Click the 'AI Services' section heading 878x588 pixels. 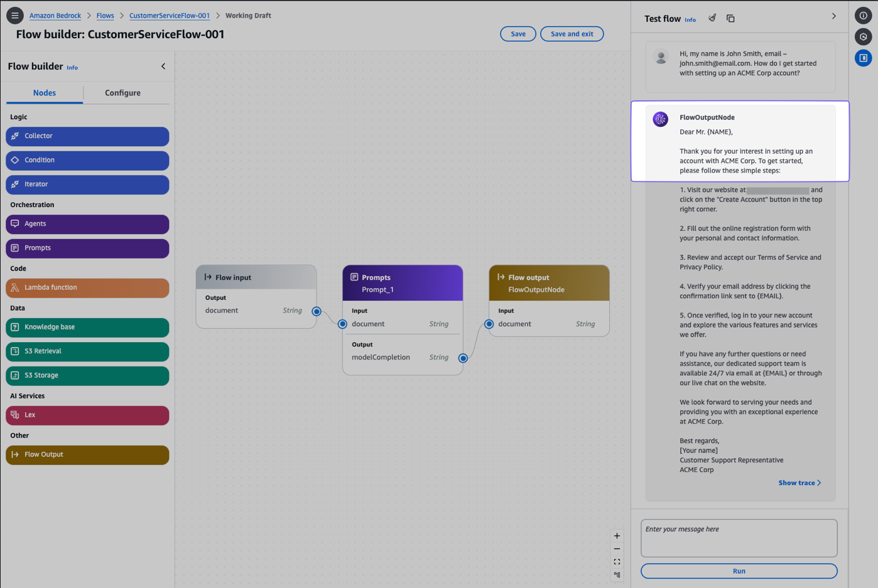point(27,396)
